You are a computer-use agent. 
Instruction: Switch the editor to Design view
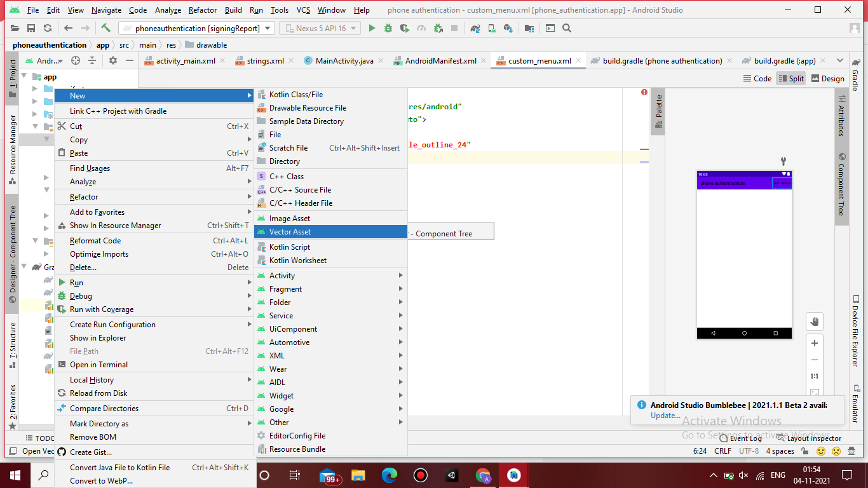(x=827, y=78)
